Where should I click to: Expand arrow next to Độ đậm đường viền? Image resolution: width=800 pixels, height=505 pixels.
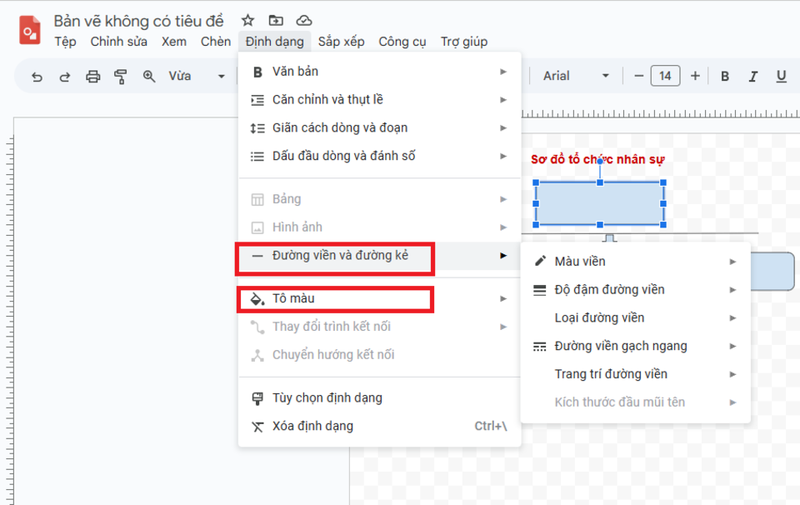733,290
